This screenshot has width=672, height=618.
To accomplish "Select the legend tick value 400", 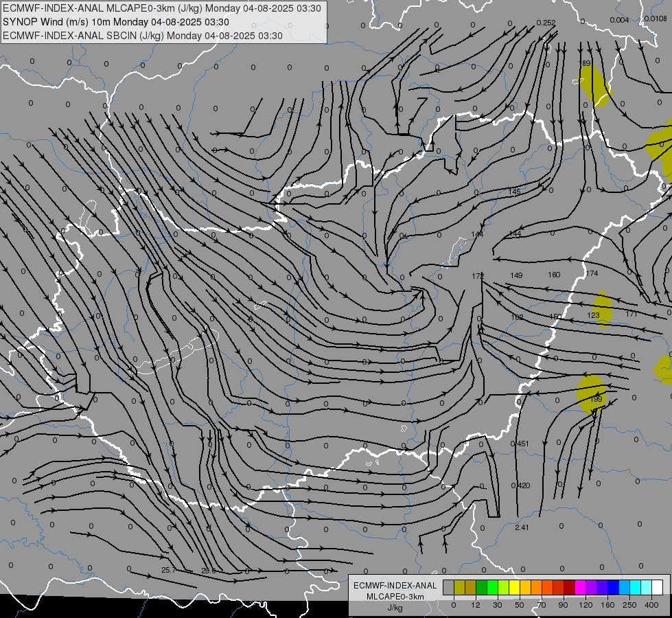I will (x=651, y=605).
